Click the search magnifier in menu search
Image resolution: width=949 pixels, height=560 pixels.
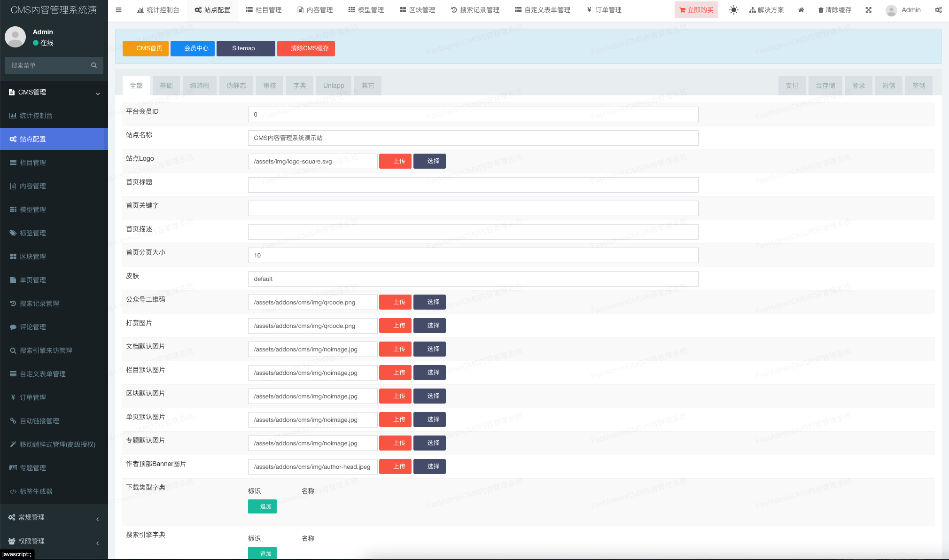[94, 65]
